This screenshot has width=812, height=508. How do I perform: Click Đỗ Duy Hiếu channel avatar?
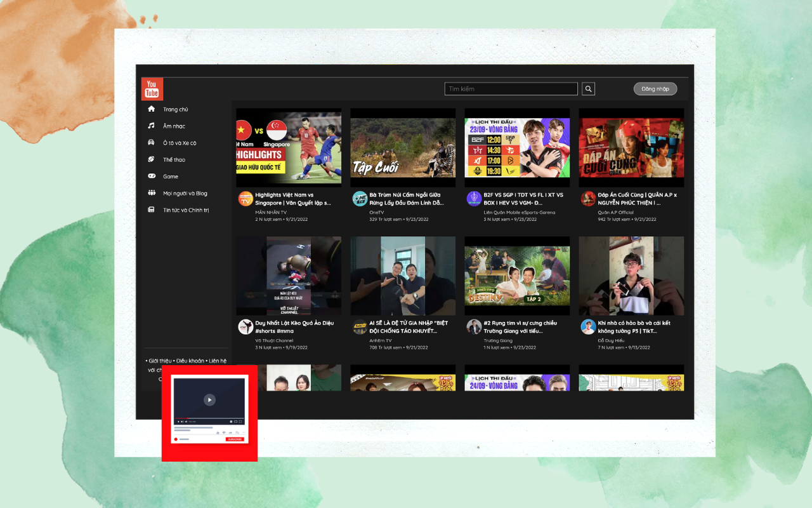(x=588, y=327)
